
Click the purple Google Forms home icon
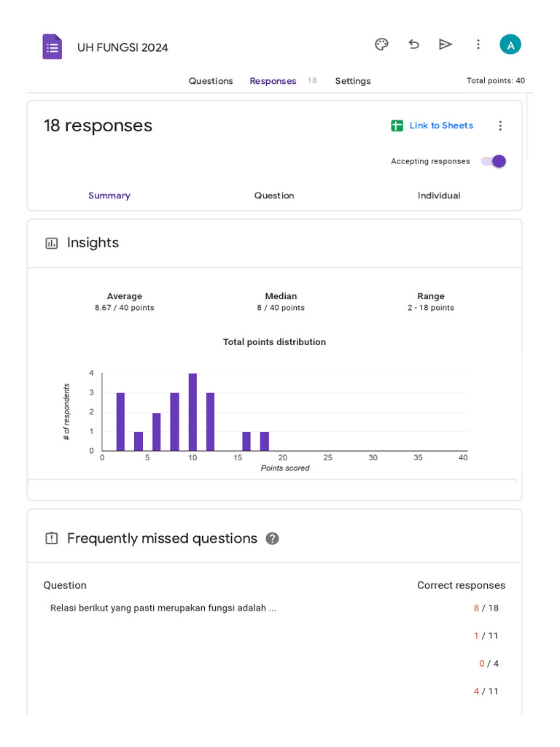52,47
